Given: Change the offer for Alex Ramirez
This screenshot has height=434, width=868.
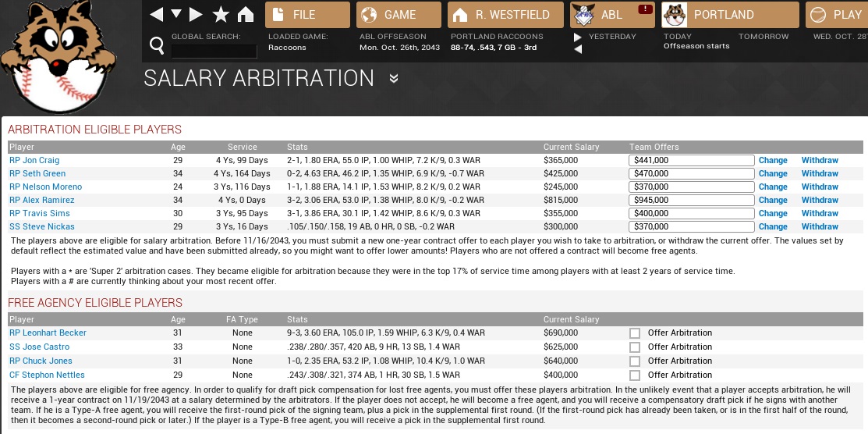Looking at the screenshot, I should coord(773,200).
